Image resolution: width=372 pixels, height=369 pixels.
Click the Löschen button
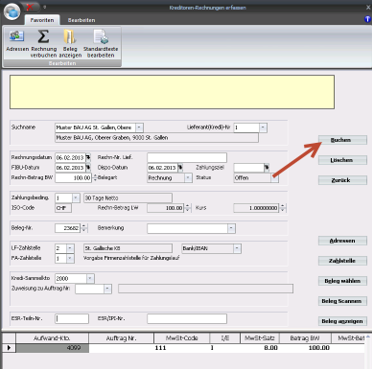[342, 160]
